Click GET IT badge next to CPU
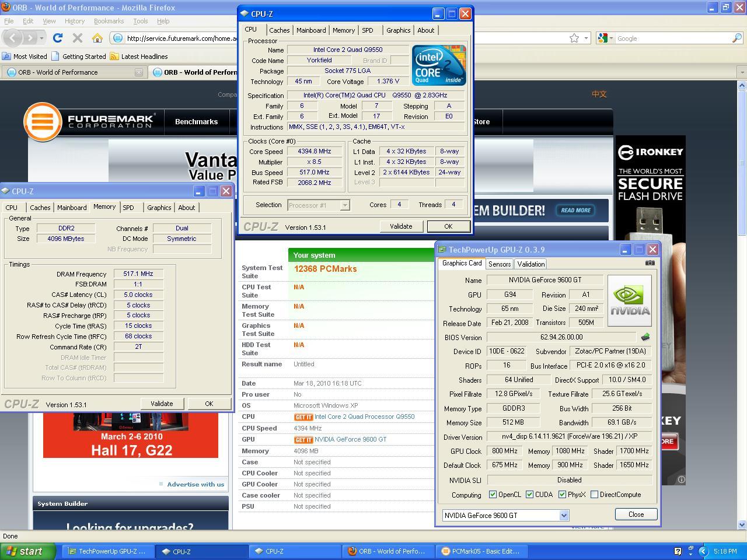This screenshot has width=747, height=560. (x=303, y=417)
